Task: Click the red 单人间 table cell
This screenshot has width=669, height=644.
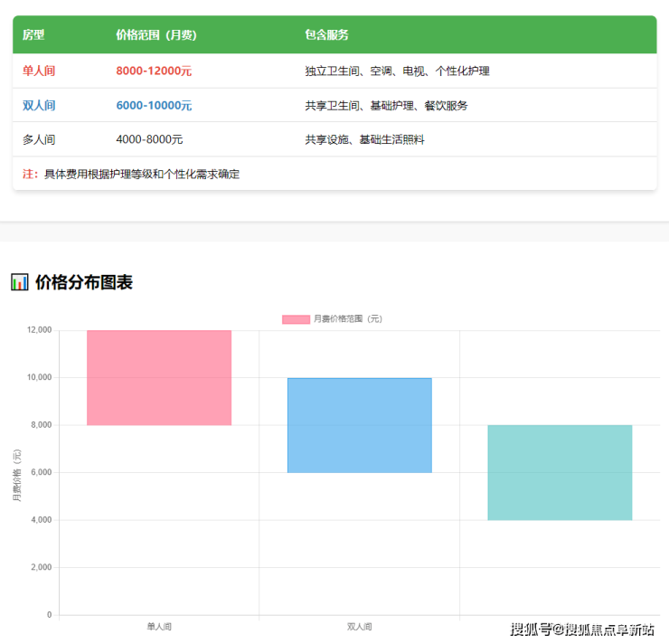Action: click(39, 71)
